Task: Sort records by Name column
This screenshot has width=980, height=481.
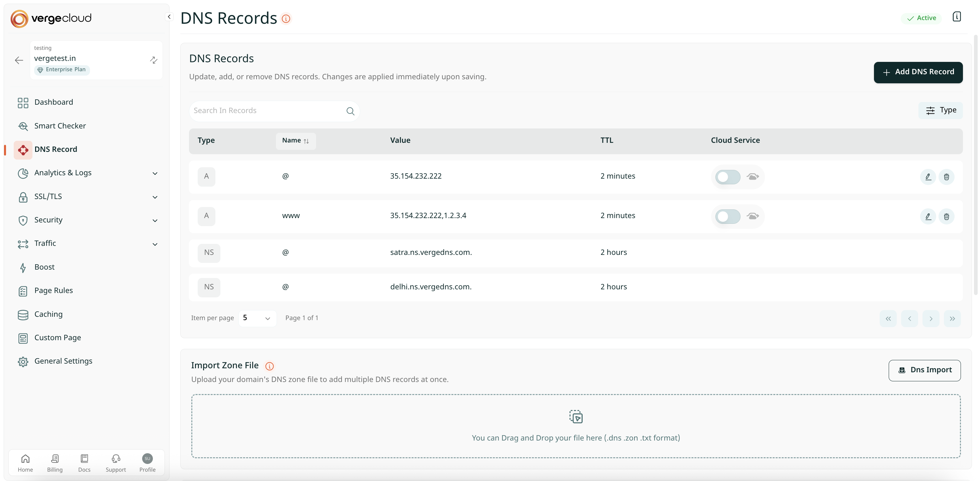Action: pyautogui.click(x=295, y=141)
